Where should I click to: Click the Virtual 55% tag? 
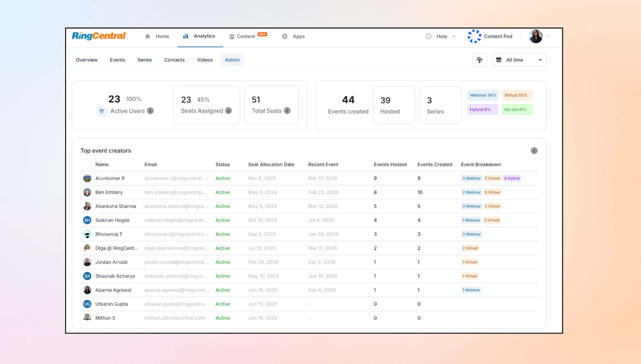517,95
